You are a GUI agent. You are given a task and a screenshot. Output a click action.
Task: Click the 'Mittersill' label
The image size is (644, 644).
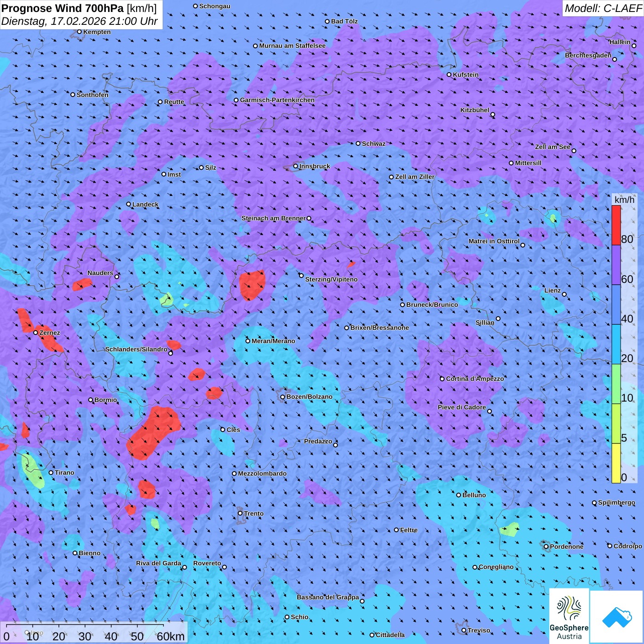click(528, 163)
